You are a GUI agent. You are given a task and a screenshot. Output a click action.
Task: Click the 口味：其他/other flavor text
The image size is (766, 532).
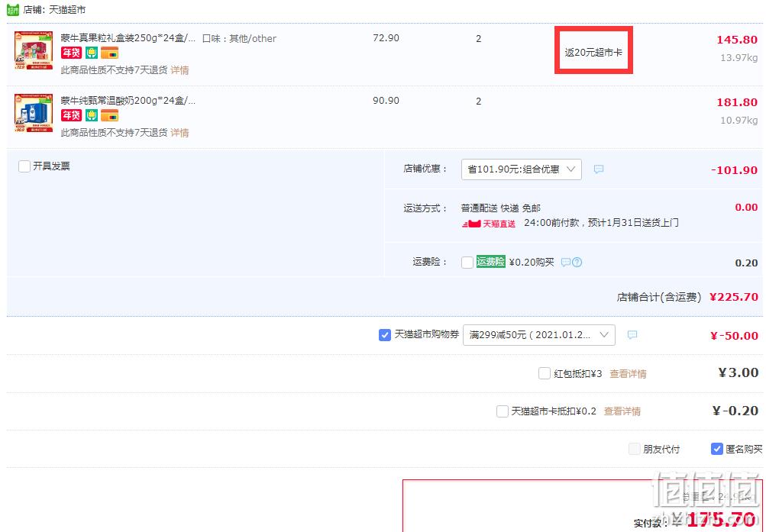[239, 39]
